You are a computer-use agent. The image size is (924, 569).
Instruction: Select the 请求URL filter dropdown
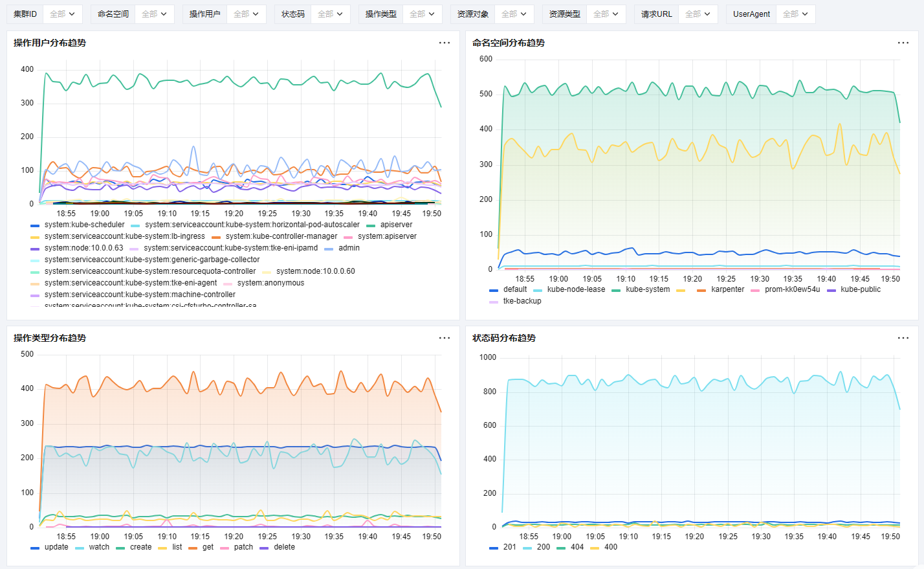click(698, 14)
